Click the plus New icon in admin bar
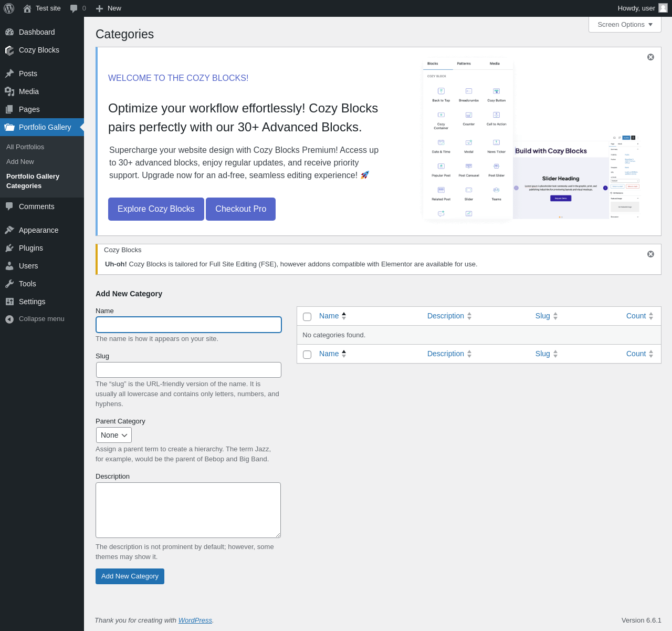 coord(99,8)
